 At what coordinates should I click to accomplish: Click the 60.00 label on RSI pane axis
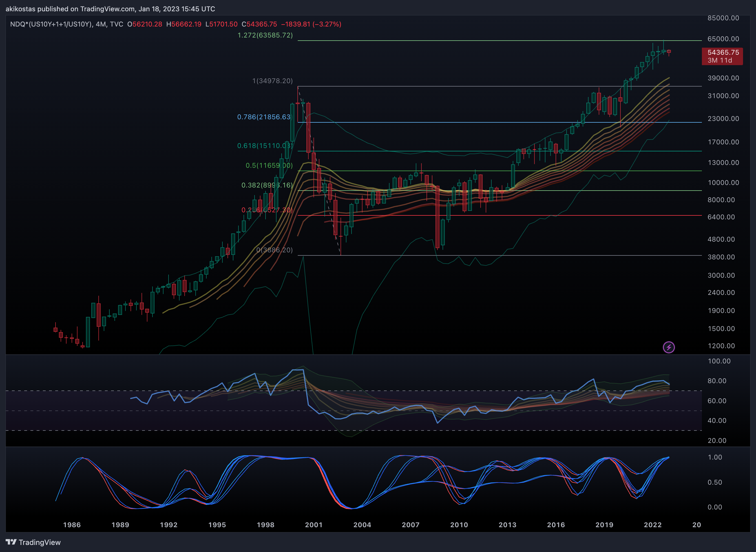pos(717,401)
